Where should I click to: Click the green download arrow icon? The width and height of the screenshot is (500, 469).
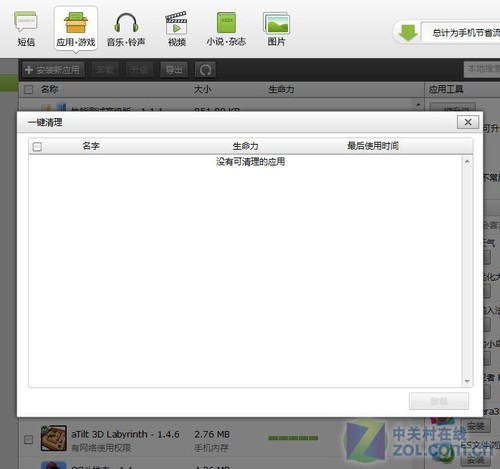pyautogui.click(x=408, y=33)
